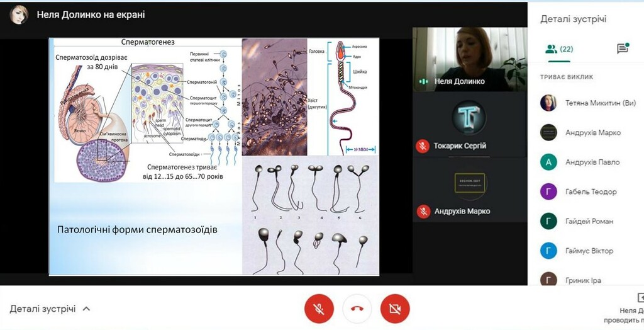Click the presenter avatar next to Неля Долинко на екрані

[19, 15]
